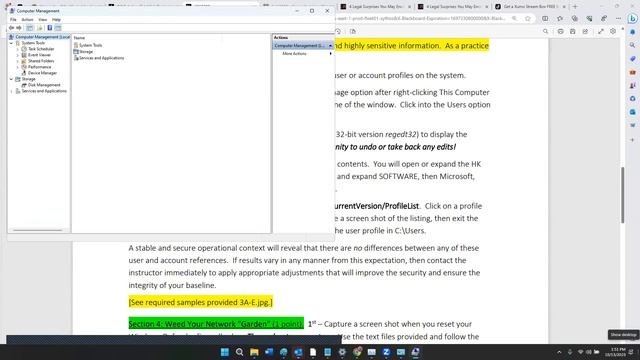Screen dimensions: 640x360
Task: Click the Print icon in PDF toolbar
Action: [560, 31]
